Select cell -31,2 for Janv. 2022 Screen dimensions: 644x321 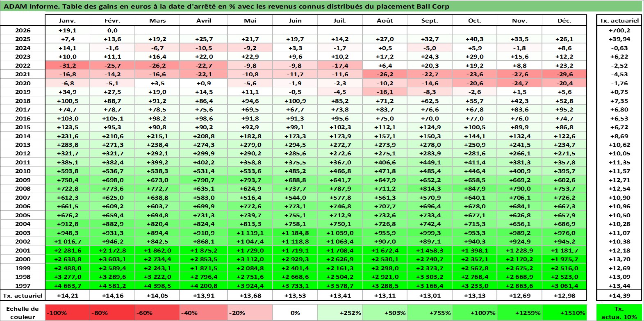(x=67, y=66)
